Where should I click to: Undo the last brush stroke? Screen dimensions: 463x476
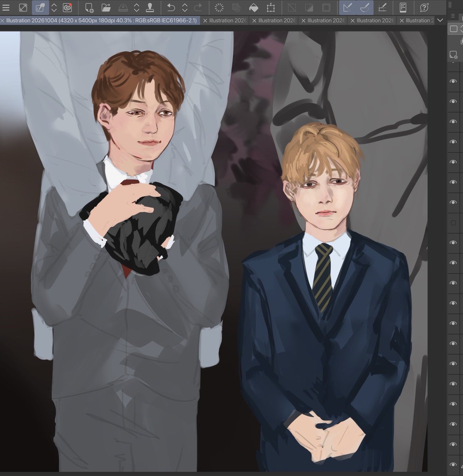pyautogui.click(x=171, y=8)
